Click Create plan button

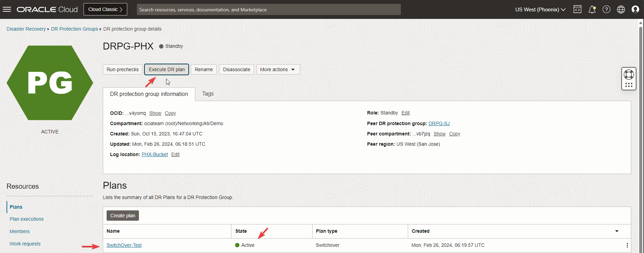[123, 216]
